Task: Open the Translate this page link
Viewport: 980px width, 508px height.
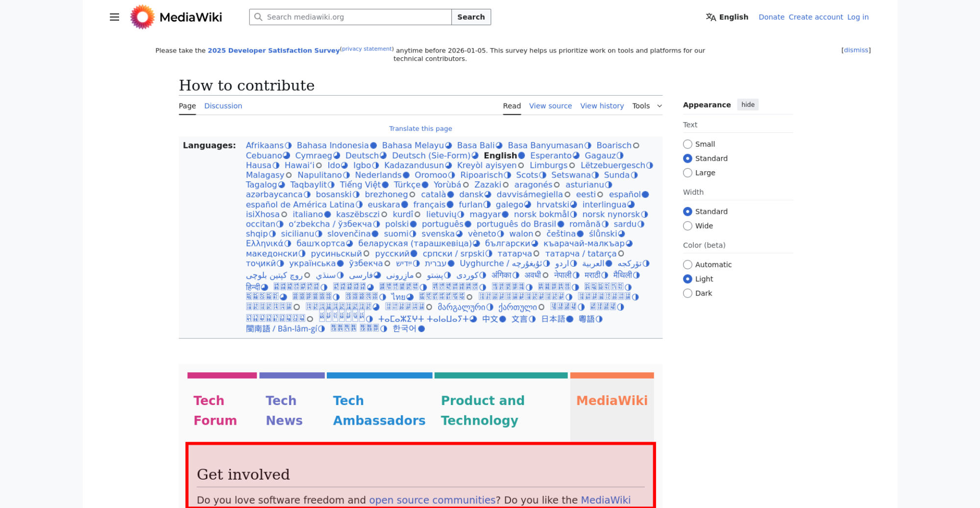Action: tap(420, 129)
